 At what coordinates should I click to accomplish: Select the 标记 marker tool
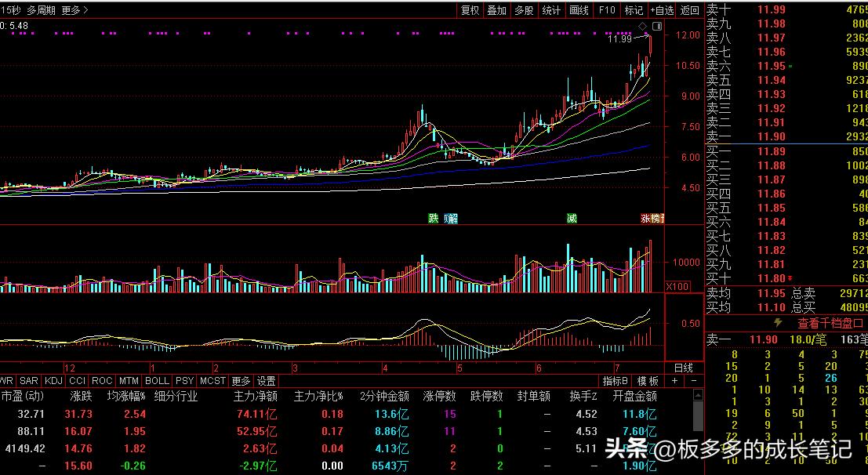click(x=633, y=11)
